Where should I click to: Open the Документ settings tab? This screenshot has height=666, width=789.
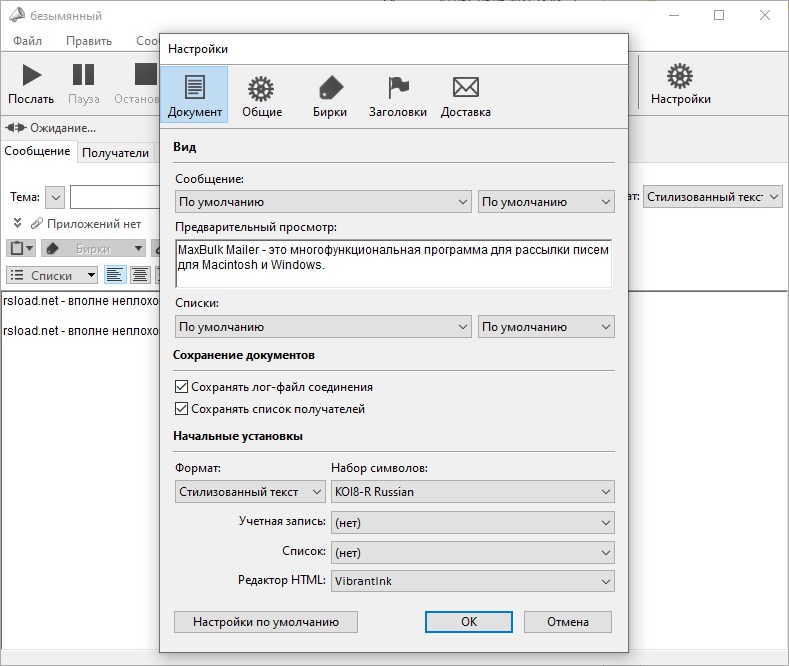click(x=194, y=95)
